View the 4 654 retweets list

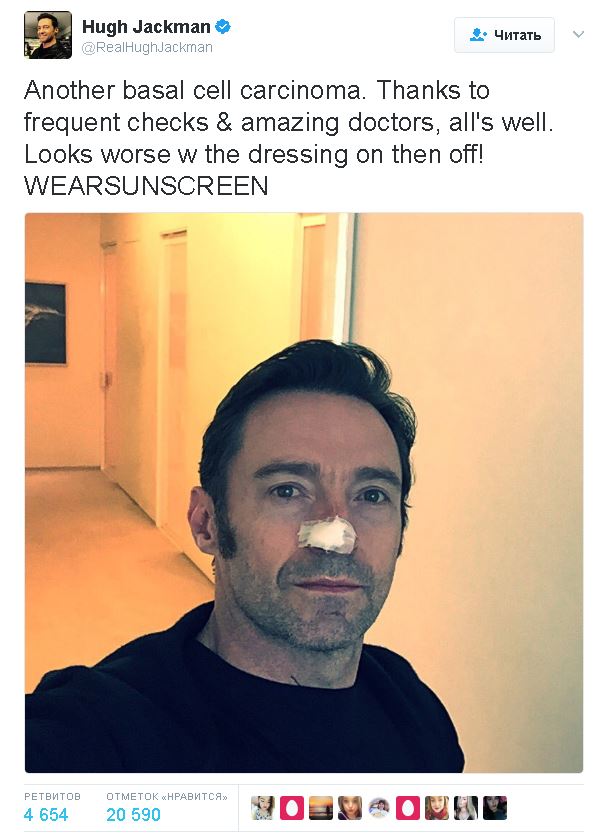(x=46, y=815)
